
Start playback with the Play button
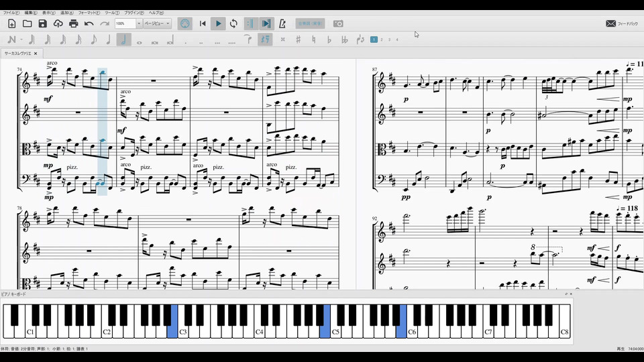218,23
